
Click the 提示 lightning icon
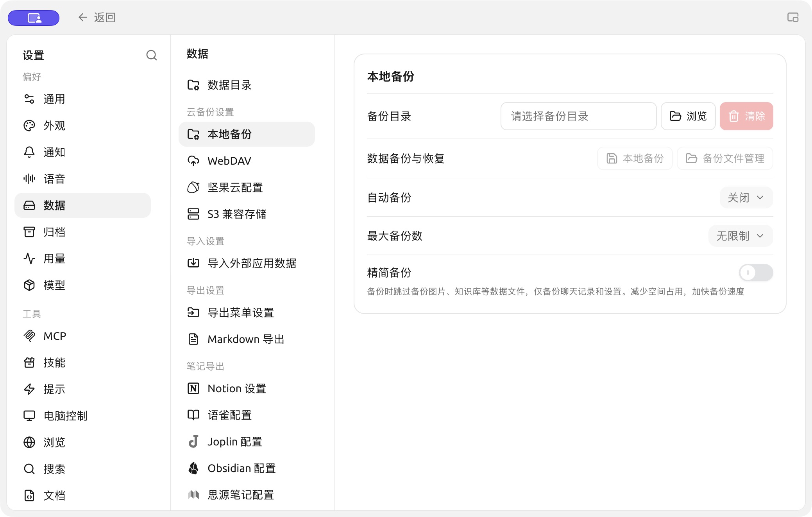[x=29, y=389]
